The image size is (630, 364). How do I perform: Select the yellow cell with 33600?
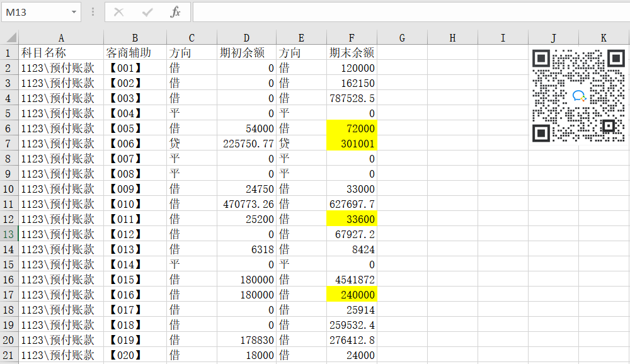click(x=352, y=219)
